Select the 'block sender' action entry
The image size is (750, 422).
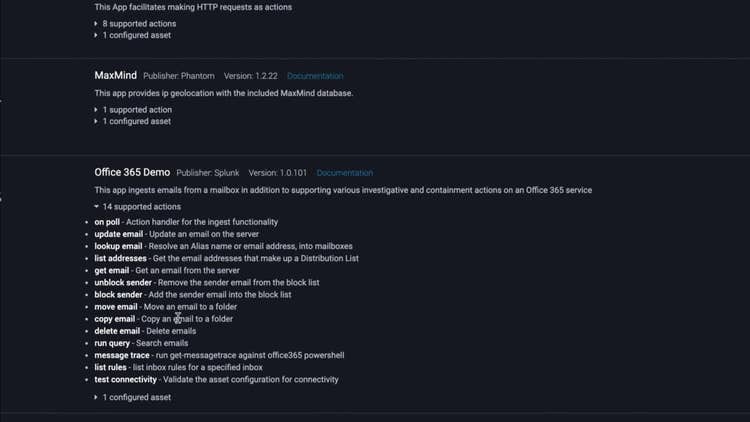[x=118, y=295]
